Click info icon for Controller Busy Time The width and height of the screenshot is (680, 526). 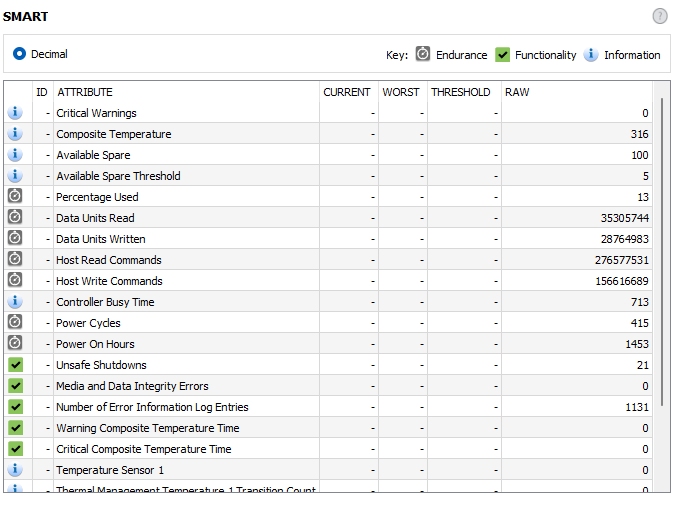(x=15, y=301)
